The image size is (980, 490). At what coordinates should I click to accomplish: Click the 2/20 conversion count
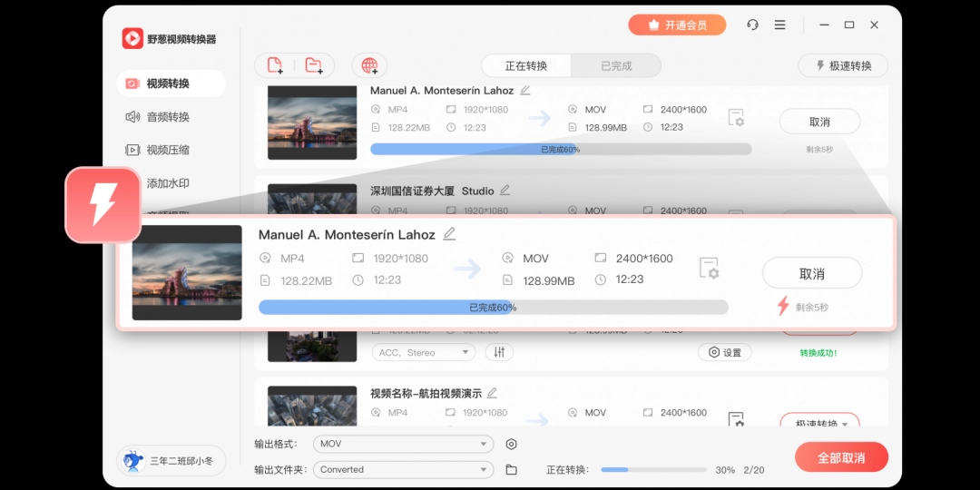(x=754, y=470)
